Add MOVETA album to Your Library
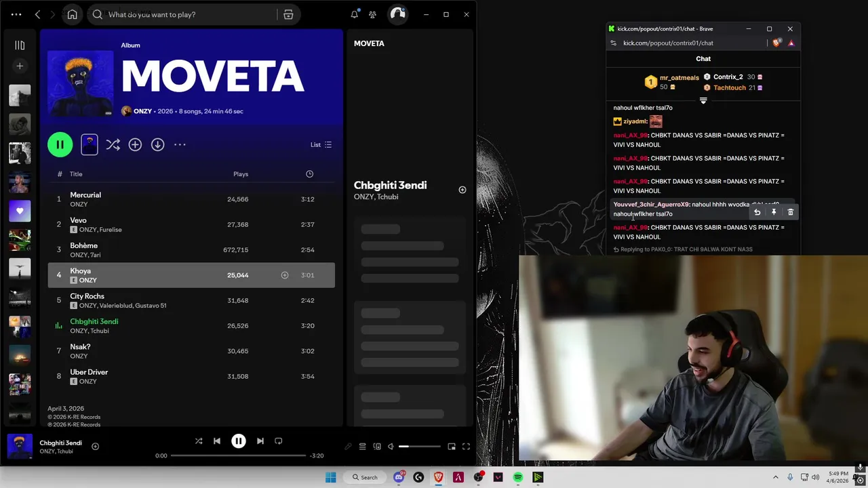 [x=135, y=144]
